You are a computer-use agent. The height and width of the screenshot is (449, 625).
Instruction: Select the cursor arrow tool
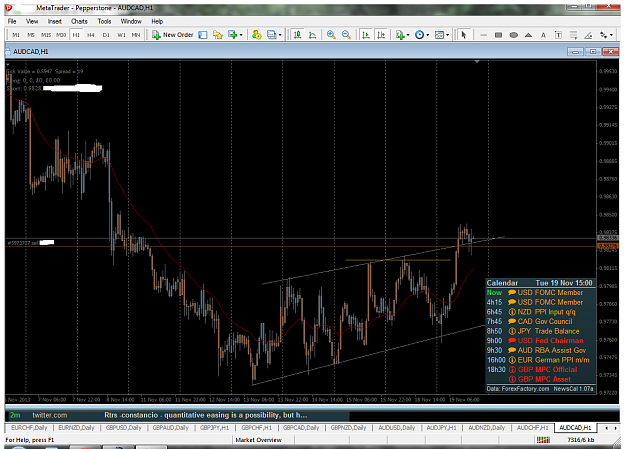click(464, 35)
